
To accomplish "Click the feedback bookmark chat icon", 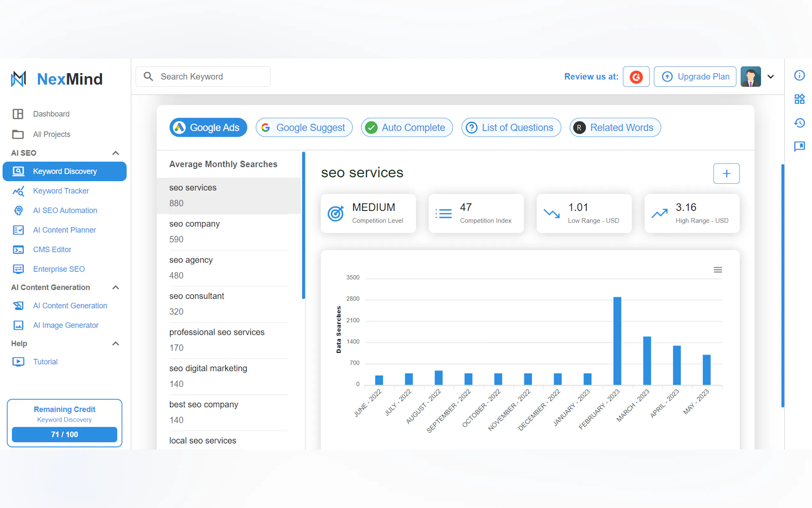I will (x=799, y=146).
